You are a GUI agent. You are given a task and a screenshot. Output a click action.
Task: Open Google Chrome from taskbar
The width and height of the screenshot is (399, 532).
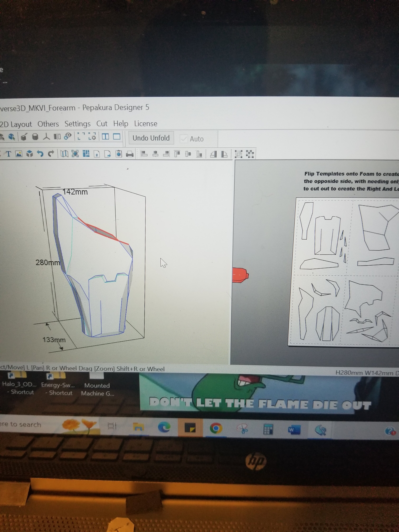[x=216, y=428]
